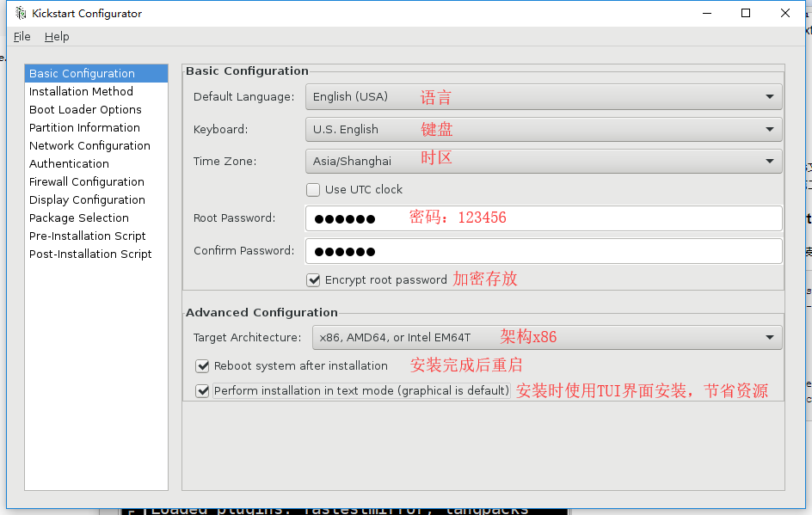Close the Kickstart Configurator window
The height and width of the screenshot is (515, 812).
coord(785,14)
